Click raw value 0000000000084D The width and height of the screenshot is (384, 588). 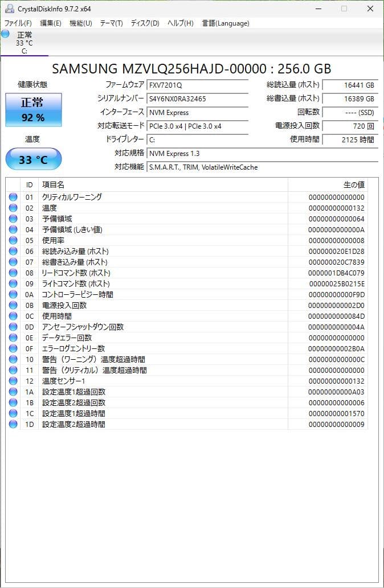(x=336, y=316)
